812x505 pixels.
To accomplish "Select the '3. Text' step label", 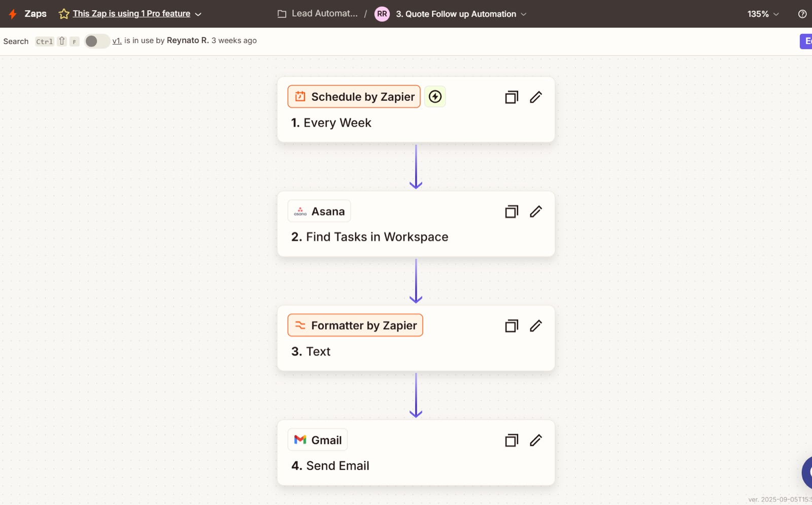I will click(311, 351).
